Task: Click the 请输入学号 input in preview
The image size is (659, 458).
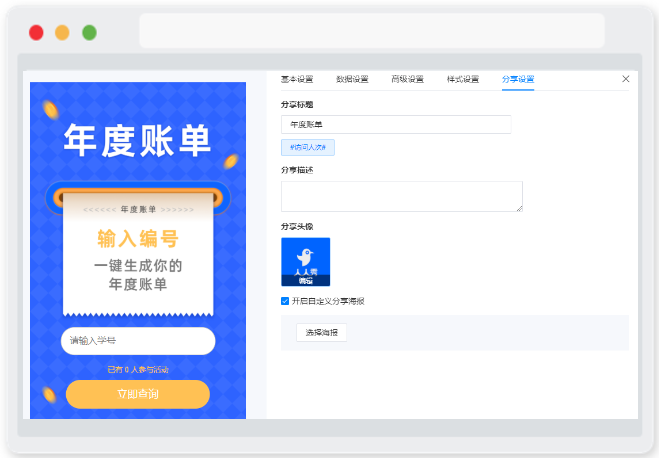Action: click(138, 341)
